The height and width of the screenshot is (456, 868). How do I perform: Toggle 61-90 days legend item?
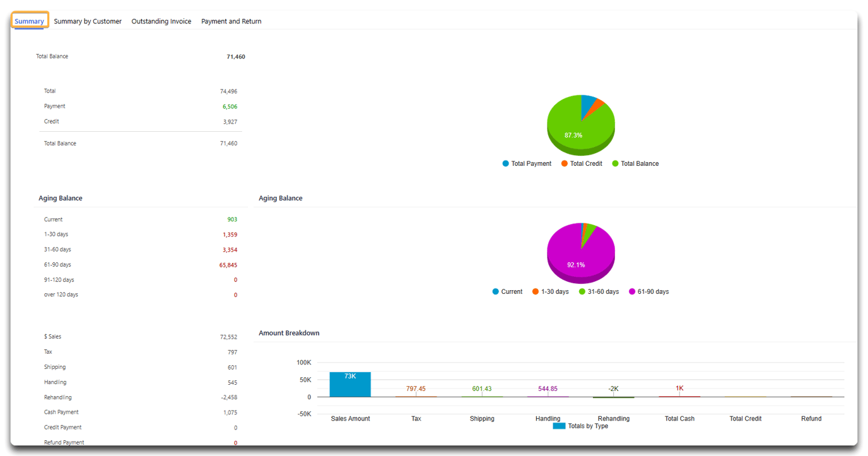tap(632, 291)
